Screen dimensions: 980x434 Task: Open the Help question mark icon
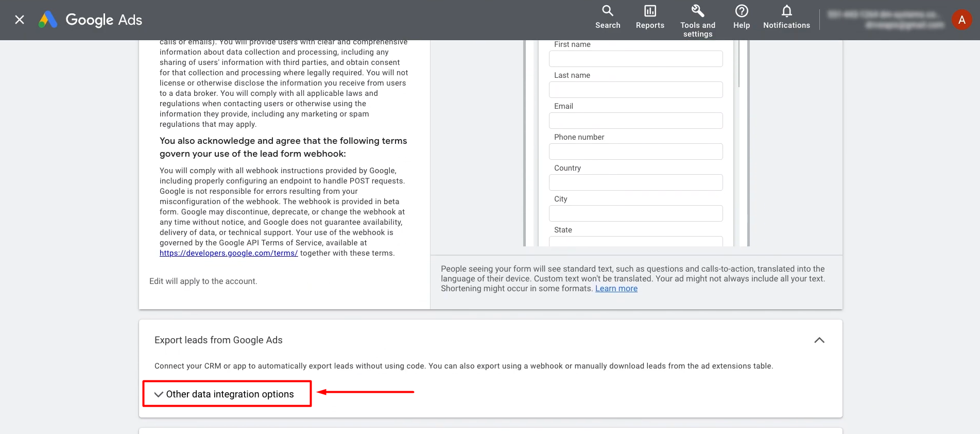(742, 11)
